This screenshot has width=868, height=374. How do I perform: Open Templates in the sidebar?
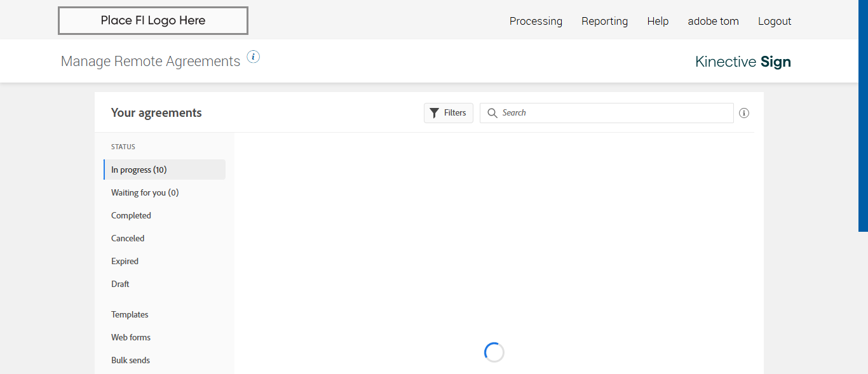(x=130, y=314)
